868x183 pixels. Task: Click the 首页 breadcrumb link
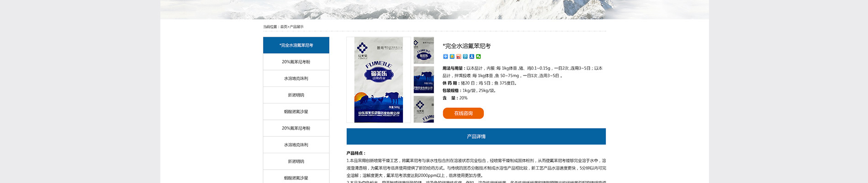point(284,27)
